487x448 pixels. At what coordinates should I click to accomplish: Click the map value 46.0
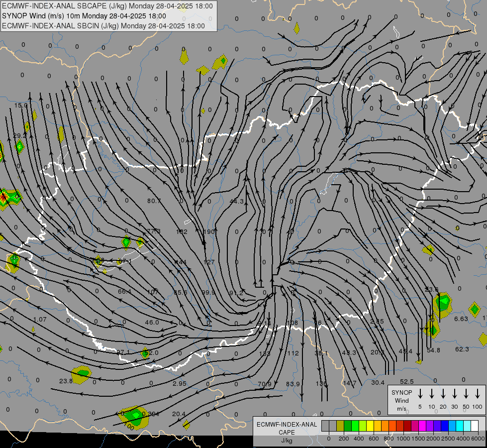[x=152, y=323]
